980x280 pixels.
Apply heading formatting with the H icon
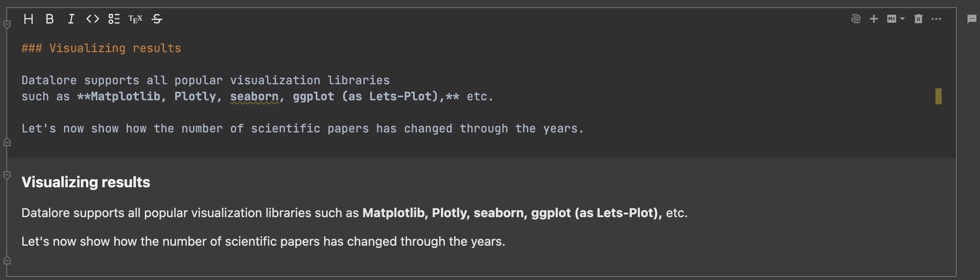pyautogui.click(x=29, y=19)
